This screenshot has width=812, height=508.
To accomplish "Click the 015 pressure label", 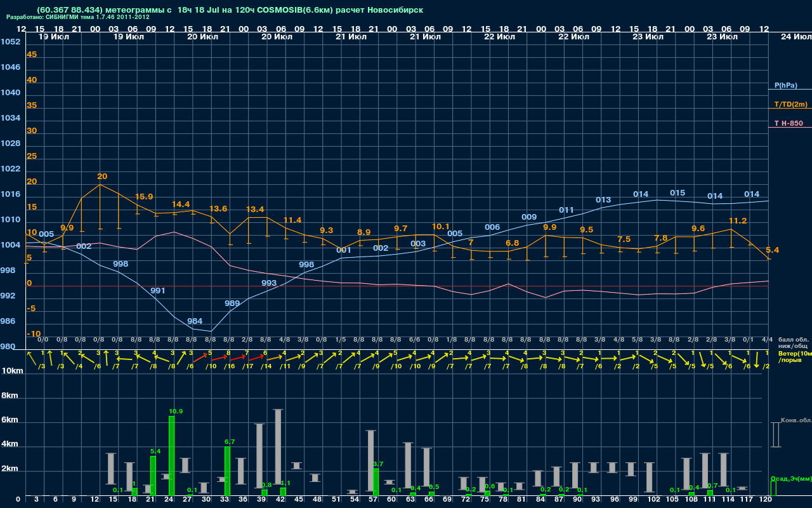I will pyautogui.click(x=678, y=193).
